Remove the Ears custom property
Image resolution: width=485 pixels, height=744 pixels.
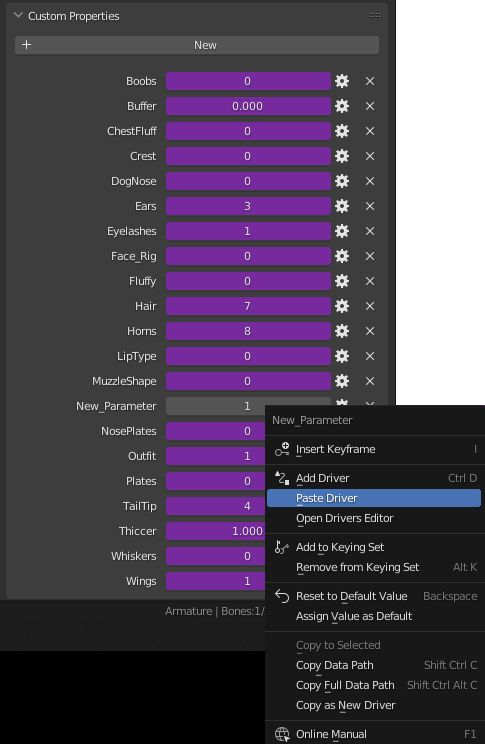pyautogui.click(x=370, y=206)
